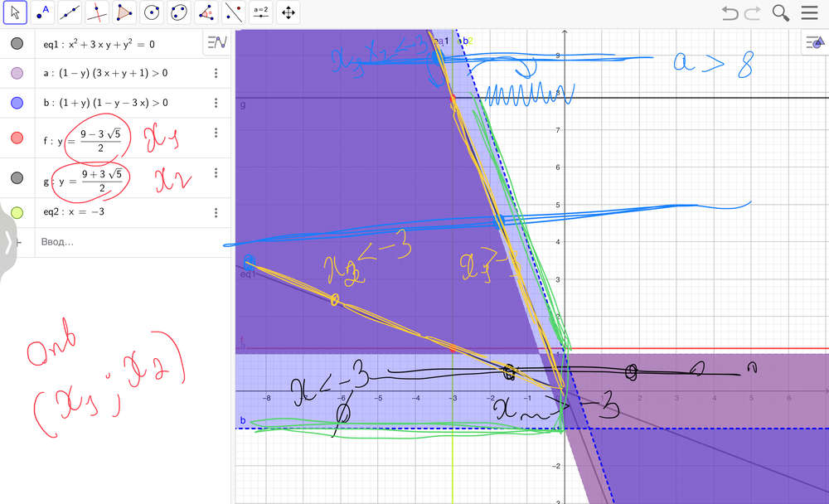Toggle algebra view symbolic output button

pyautogui.click(x=216, y=43)
